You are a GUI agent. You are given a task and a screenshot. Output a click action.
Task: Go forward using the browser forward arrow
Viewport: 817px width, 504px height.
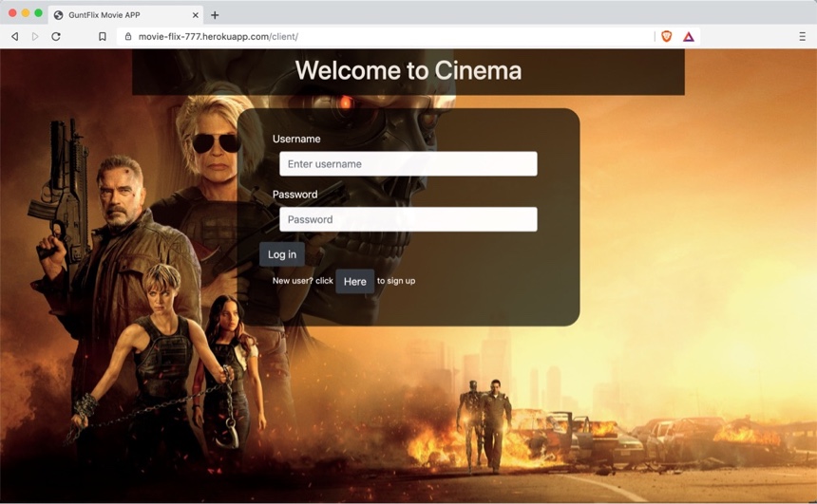coord(35,36)
